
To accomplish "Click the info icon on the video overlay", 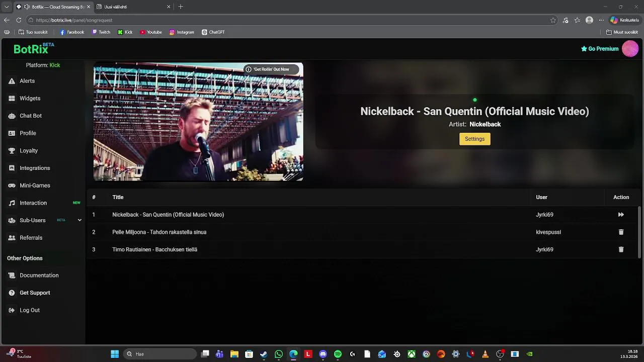I will point(248,69).
